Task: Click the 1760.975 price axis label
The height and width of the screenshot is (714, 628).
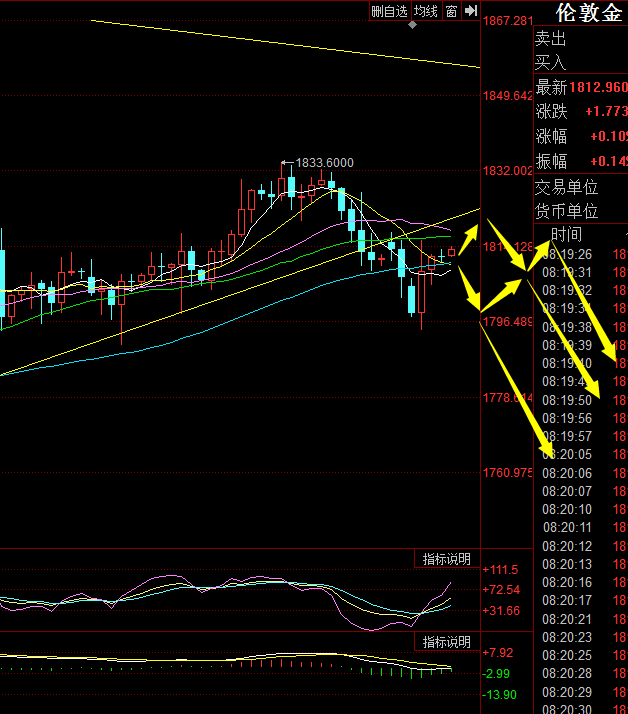Action: (509, 473)
